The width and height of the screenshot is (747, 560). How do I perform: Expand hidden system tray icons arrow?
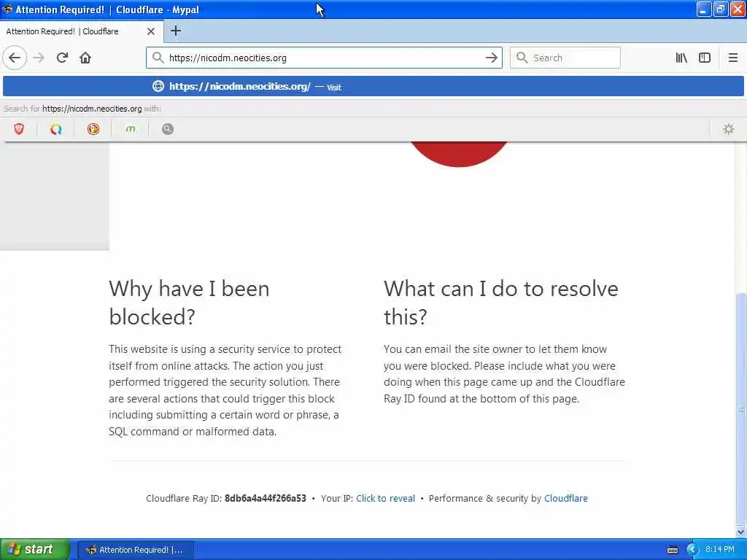(x=692, y=550)
